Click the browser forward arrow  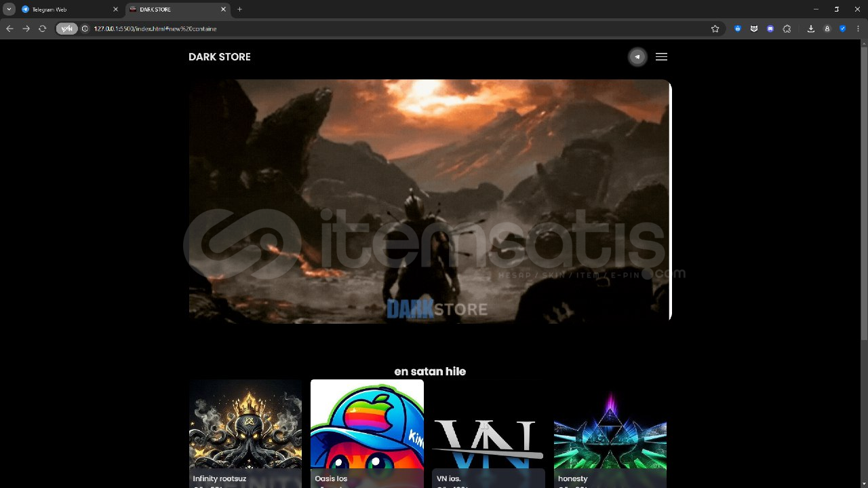(x=26, y=29)
